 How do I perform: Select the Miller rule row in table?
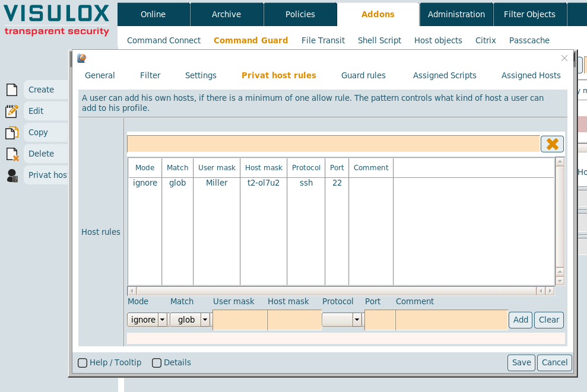point(217,183)
